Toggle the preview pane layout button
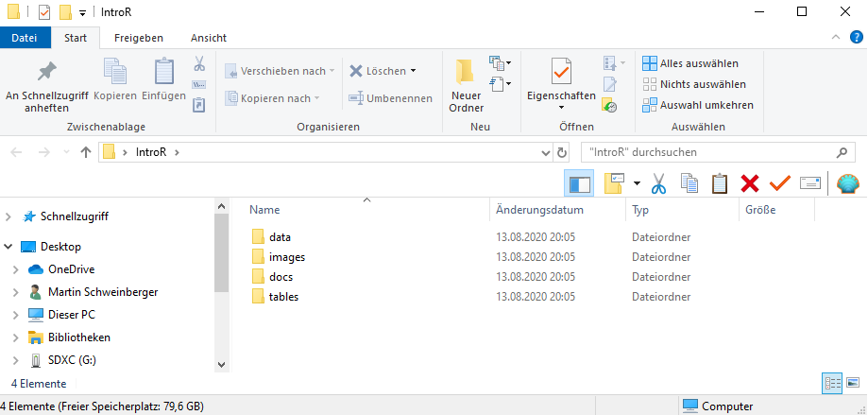868x415 pixels. [x=578, y=183]
